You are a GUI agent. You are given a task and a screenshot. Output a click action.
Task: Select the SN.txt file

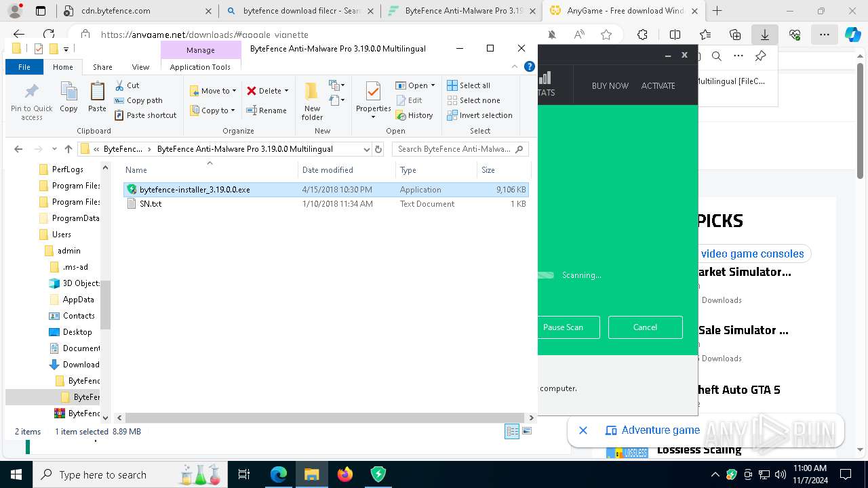coord(151,204)
